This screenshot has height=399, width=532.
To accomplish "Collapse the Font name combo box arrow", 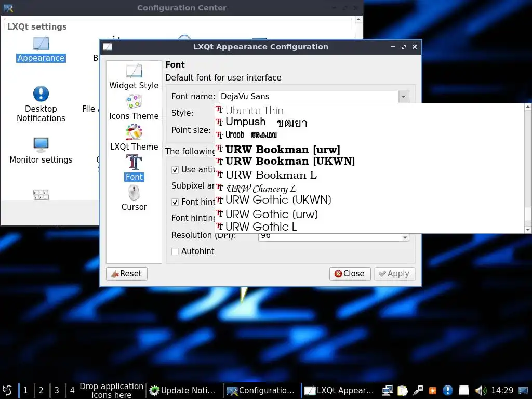I will tap(403, 96).
